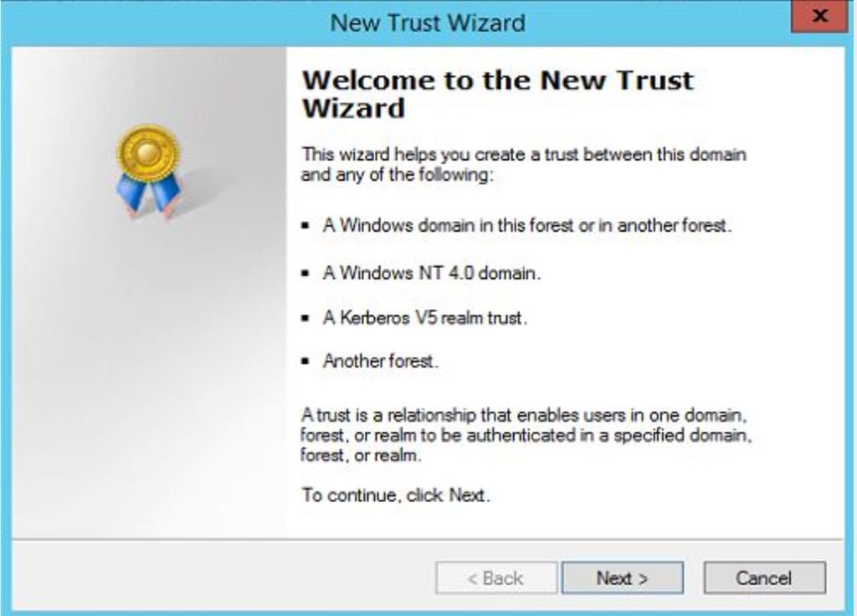Screen dimensions: 857x616
Task: Click the Another forest bullet item
Action: [381, 361]
